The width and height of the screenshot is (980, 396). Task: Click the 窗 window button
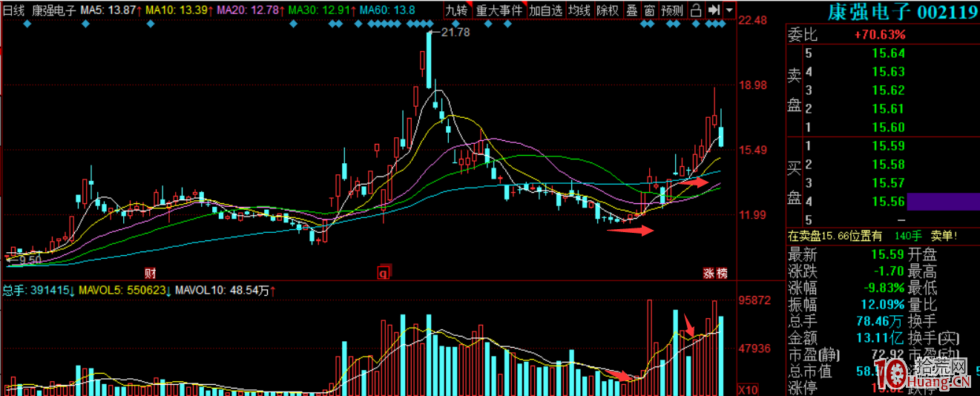click(650, 10)
